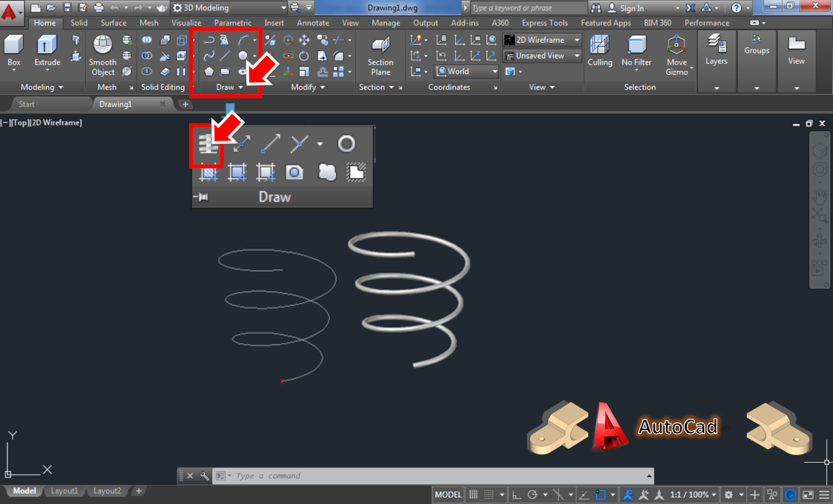Screen dimensions: 833x504
Task: Switch to the Solid ribbon tab
Action: pos(79,22)
